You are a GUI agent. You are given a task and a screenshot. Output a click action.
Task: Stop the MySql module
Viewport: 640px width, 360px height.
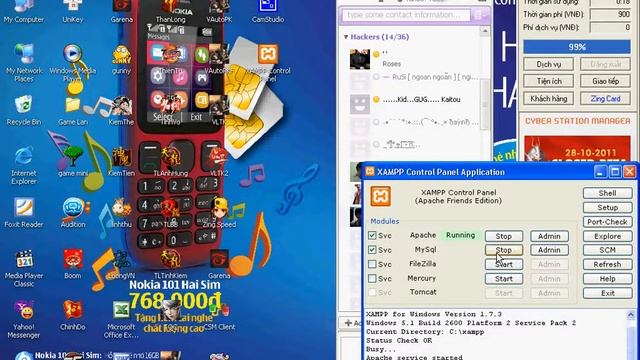[504, 250]
